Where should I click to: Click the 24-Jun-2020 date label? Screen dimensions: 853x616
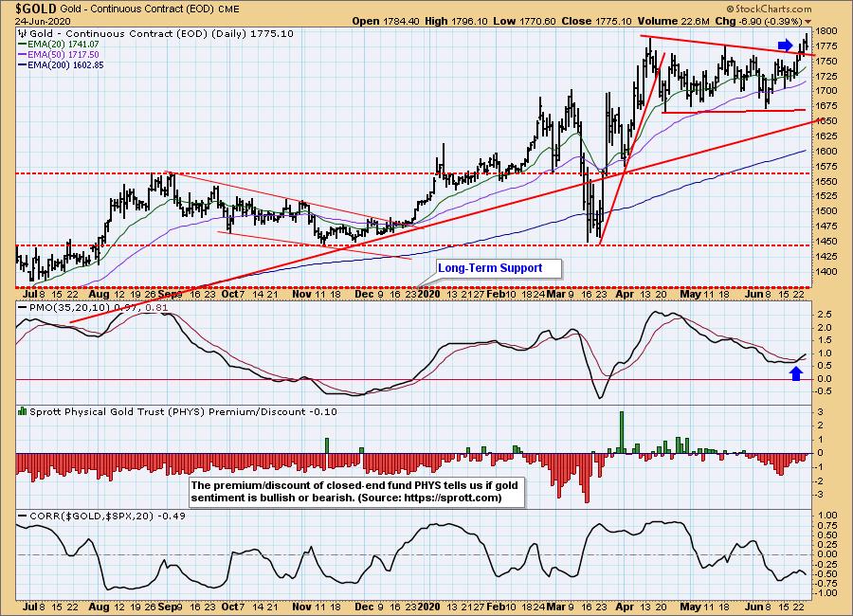[x=41, y=21]
